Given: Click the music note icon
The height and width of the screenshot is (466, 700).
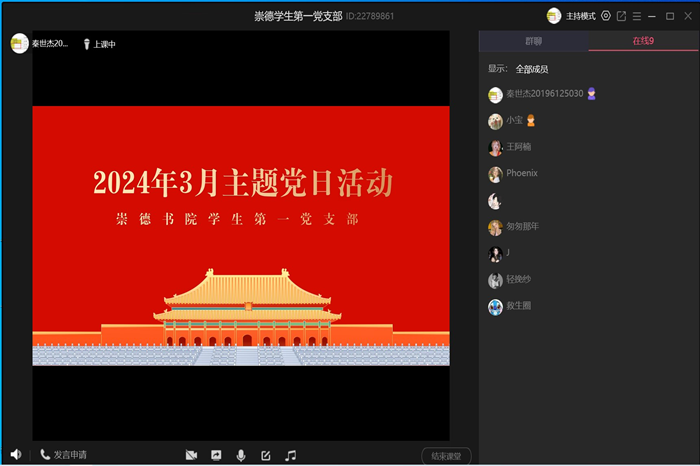Looking at the screenshot, I should tap(291, 455).
